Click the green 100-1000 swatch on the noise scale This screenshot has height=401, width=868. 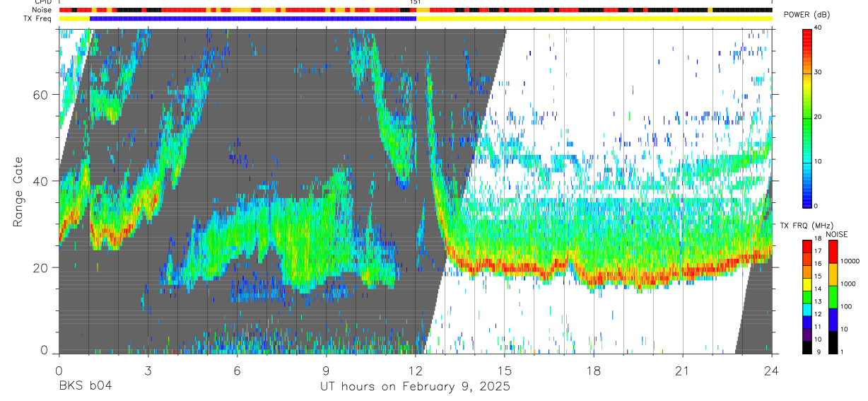point(833,296)
